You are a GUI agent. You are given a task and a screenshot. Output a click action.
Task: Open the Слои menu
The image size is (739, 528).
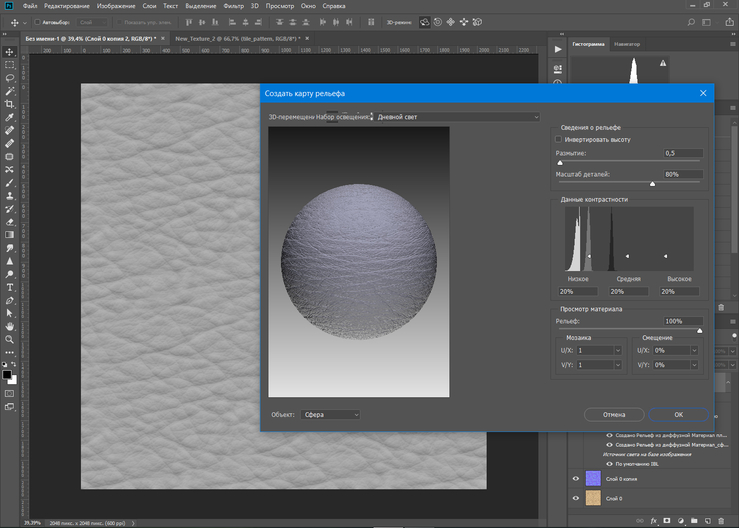[x=149, y=6]
